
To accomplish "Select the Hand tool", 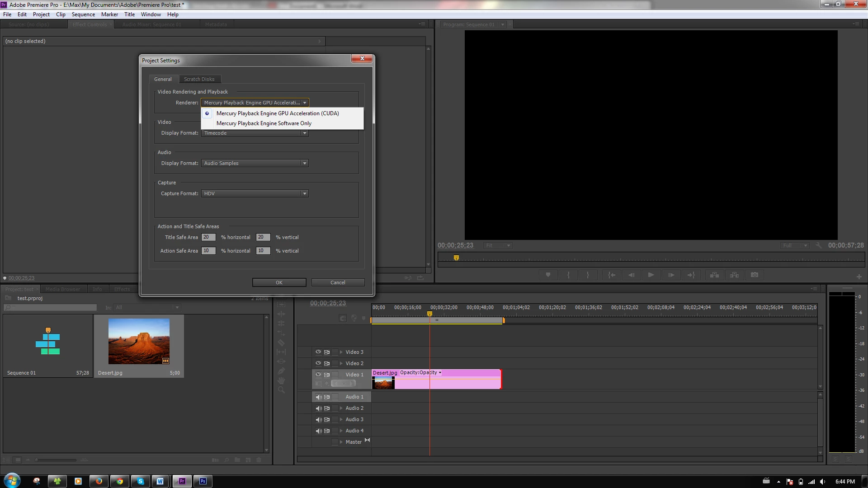I will (x=281, y=380).
